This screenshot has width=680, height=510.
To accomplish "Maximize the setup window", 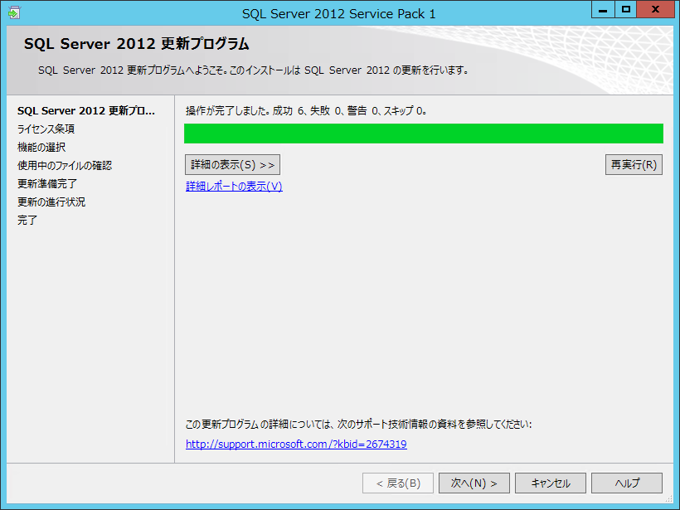I will (x=625, y=10).
